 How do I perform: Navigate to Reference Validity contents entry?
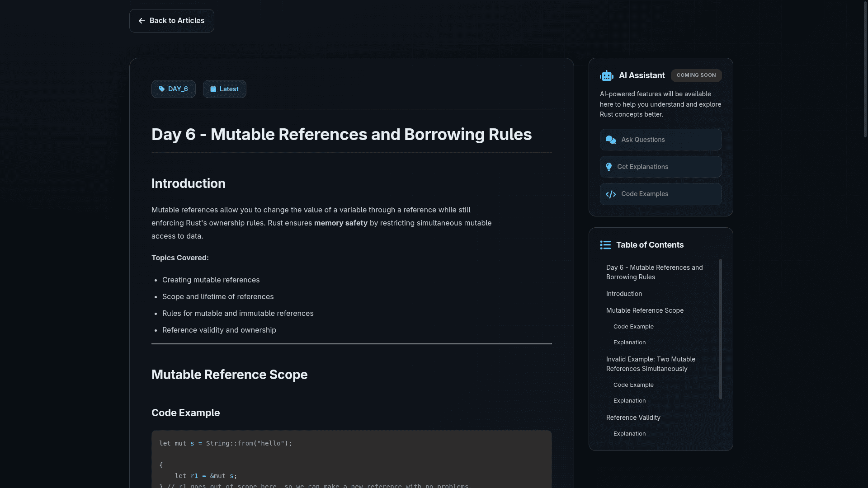(633, 418)
